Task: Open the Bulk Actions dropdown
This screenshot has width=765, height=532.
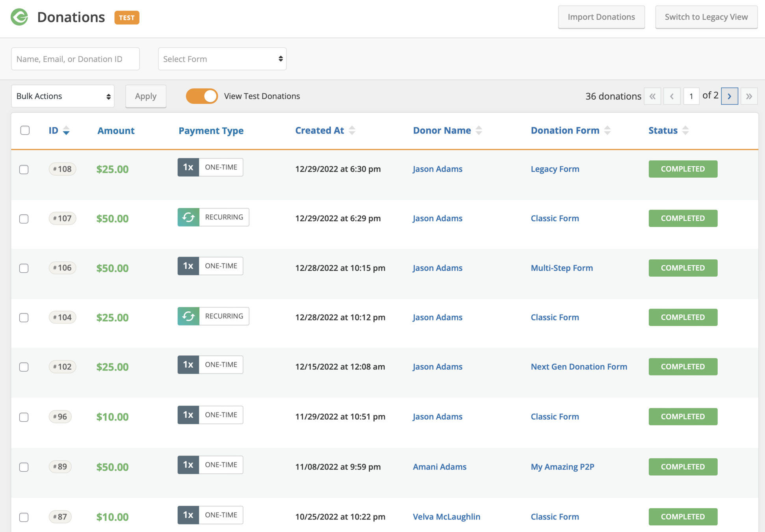Action: pos(63,96)
